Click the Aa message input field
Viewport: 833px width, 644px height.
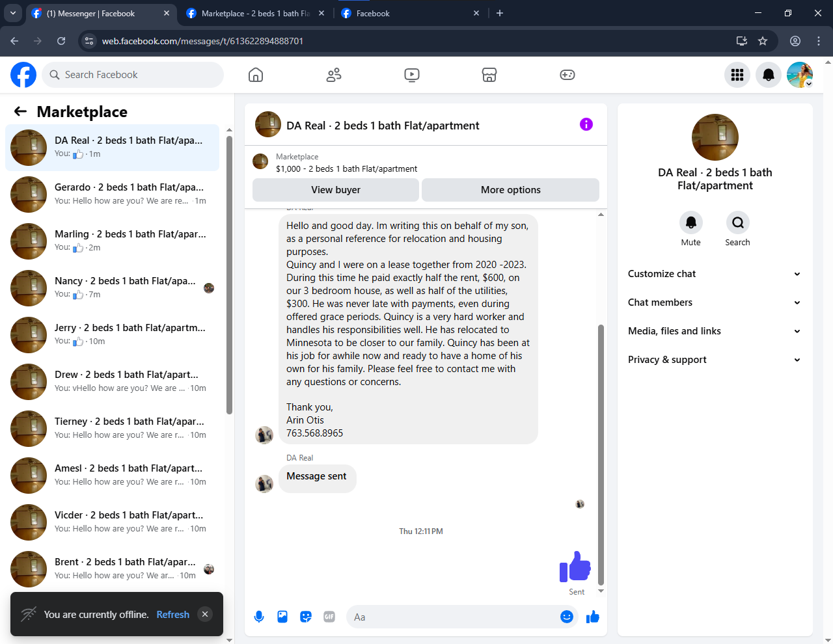tap(452, 617)
